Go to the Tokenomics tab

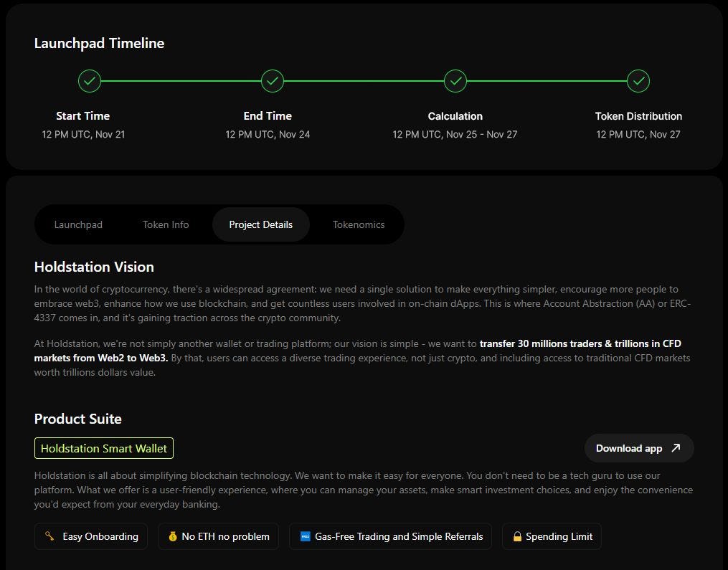click(x=359, y=224)
